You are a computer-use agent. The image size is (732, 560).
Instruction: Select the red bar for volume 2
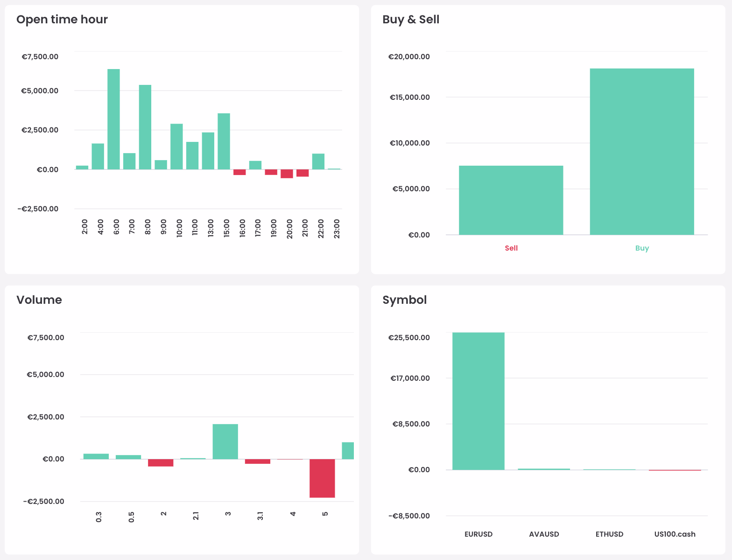pyautogui.click(x=161, y=463)
